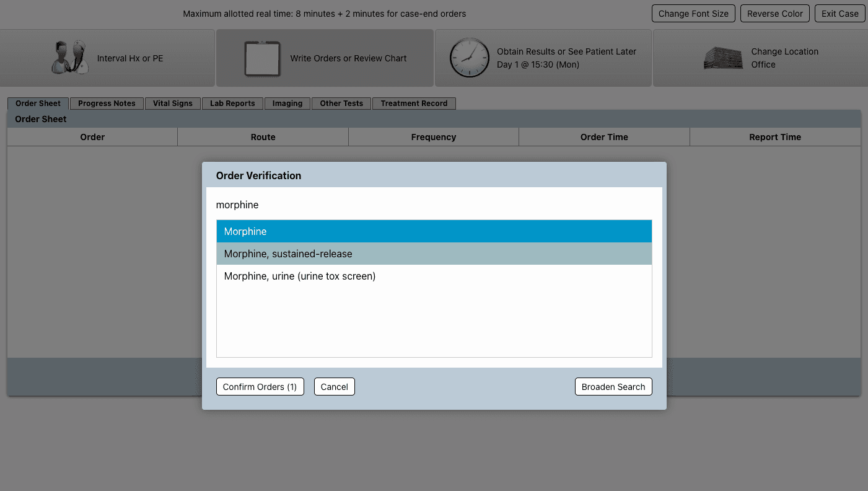Switch to Progress Notes tab
Viewport: 868px width, 491px height.
click(x=107, y=104)
